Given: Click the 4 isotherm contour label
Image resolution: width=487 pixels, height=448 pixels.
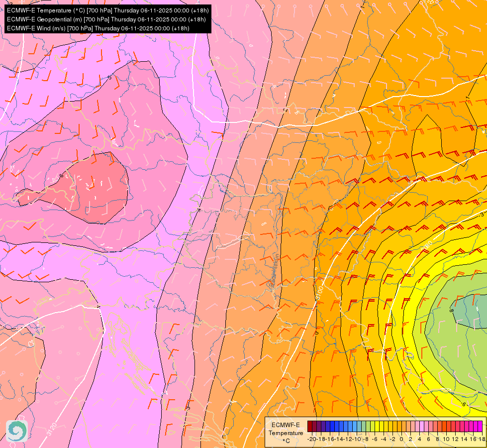Looking at the screenshot, I should (199, 210).
